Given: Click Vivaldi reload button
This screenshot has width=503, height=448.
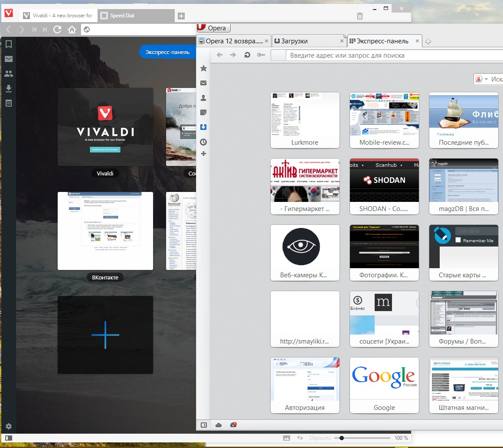Looking at the screenshot, I should (57, 29).
